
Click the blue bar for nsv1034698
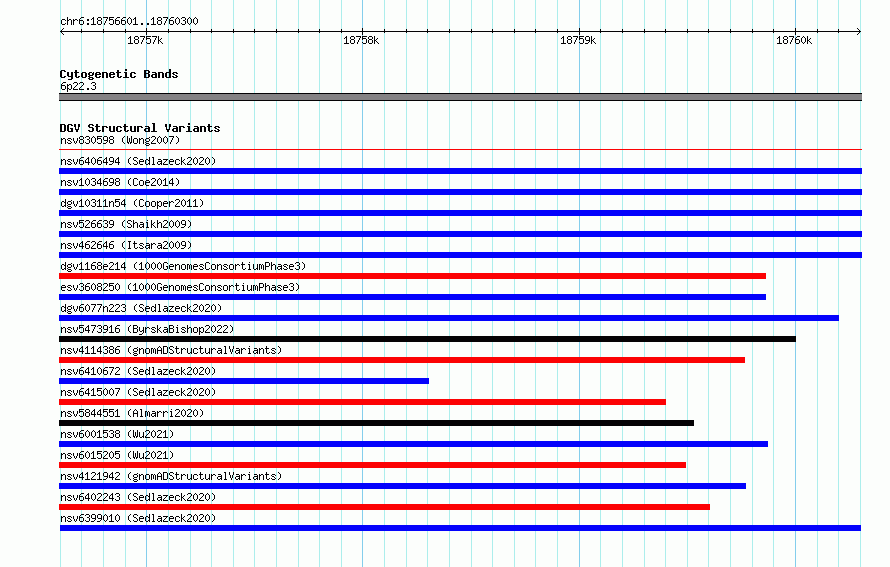click(x=460, y=192)
